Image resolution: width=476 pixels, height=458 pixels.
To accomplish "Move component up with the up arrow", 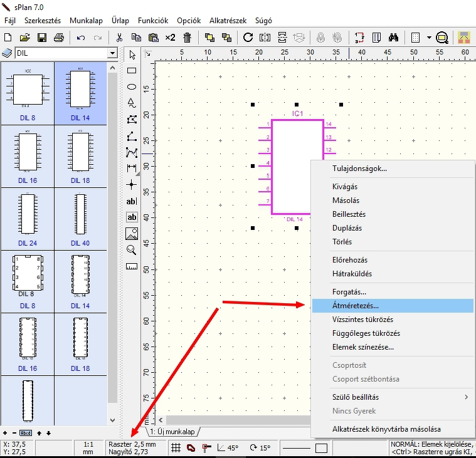I will [x=39, y=433].
